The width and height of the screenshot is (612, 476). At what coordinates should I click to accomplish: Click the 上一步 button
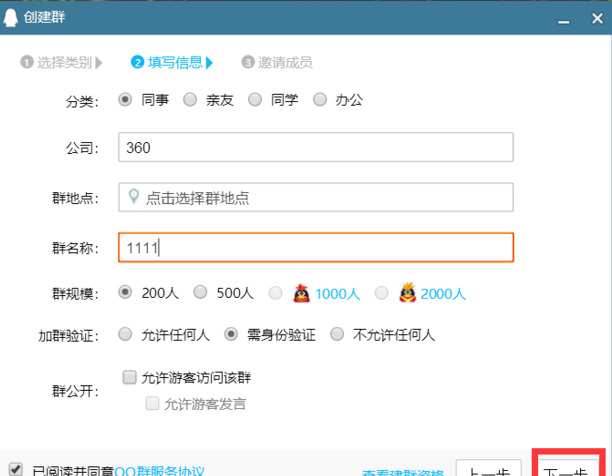(x=488, y=468)
